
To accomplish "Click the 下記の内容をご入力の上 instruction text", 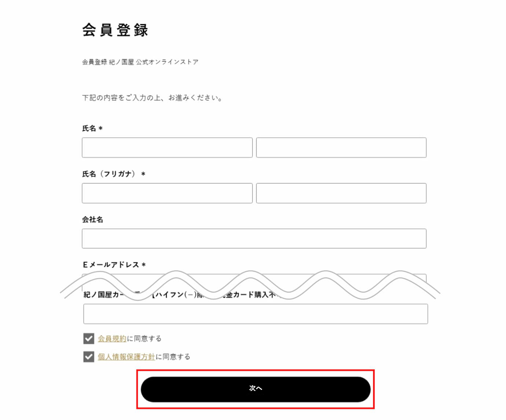I will pyautogui.click(x=152, y=98).
